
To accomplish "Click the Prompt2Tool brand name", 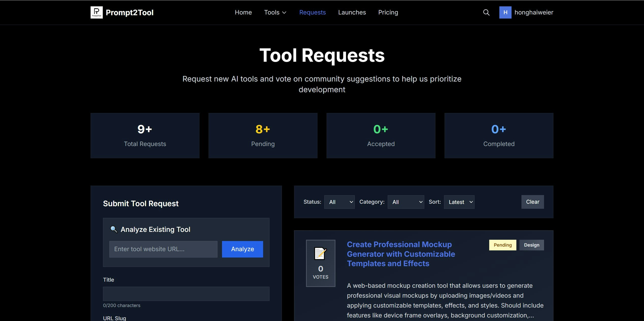I will pos(129,12).
